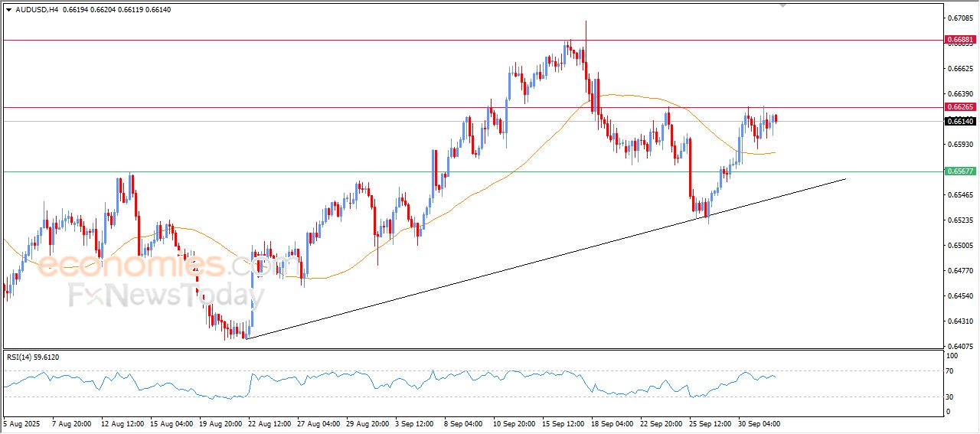980x434 pixels.
Task: Click the FxNewsToday watermark logo
Action: click(x=161, y=295)
